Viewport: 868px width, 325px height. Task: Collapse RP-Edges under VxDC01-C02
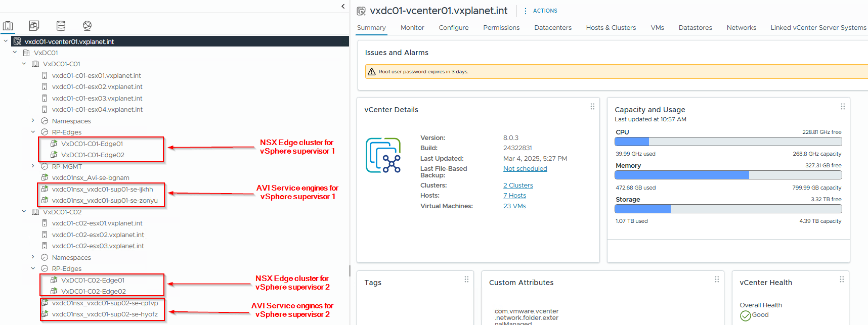coord(33,268)
